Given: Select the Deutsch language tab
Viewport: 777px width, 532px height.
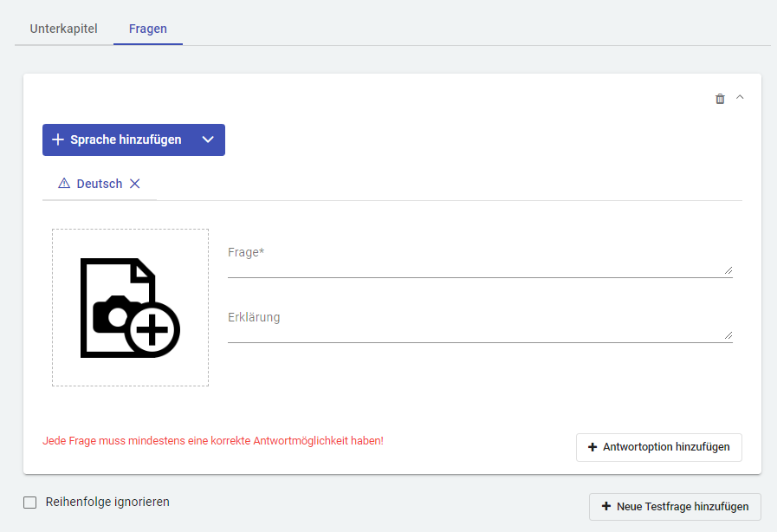Looking at the screenshot, I should 99,184.
